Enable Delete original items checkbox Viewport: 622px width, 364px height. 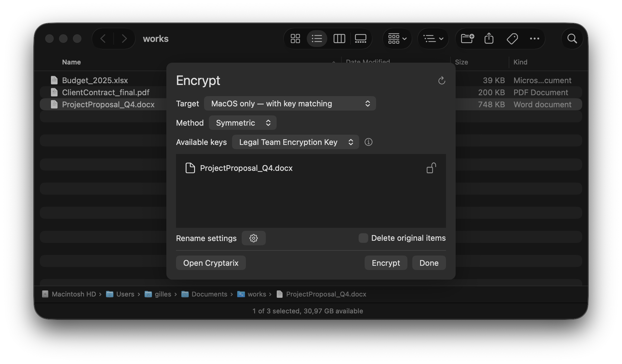(x=363, y=238)
